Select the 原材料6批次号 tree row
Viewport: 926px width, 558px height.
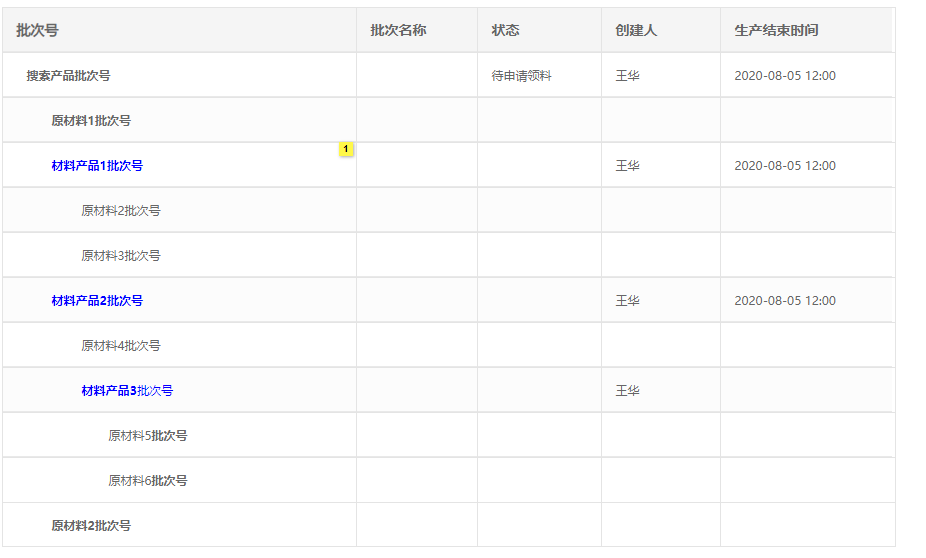point(148,481)
